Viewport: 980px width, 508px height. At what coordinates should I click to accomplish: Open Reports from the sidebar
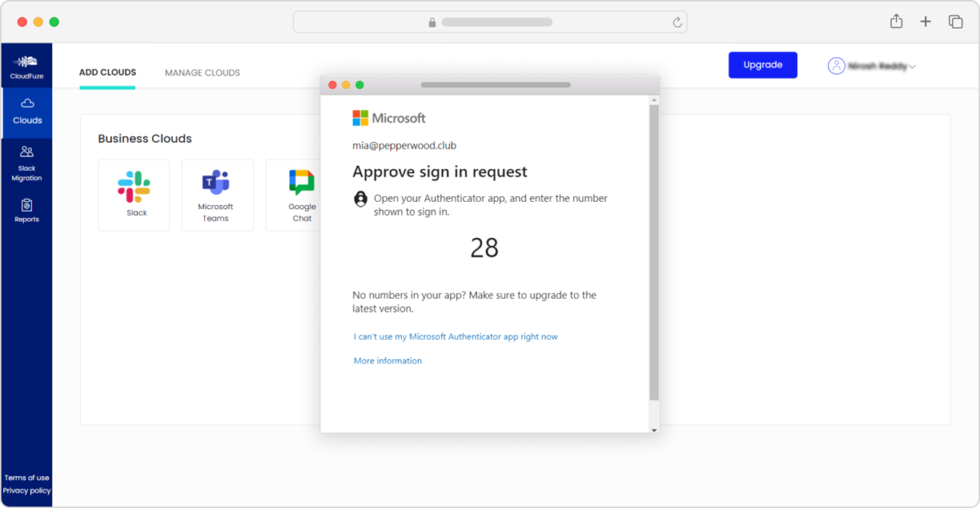click(x=27, y=212)
